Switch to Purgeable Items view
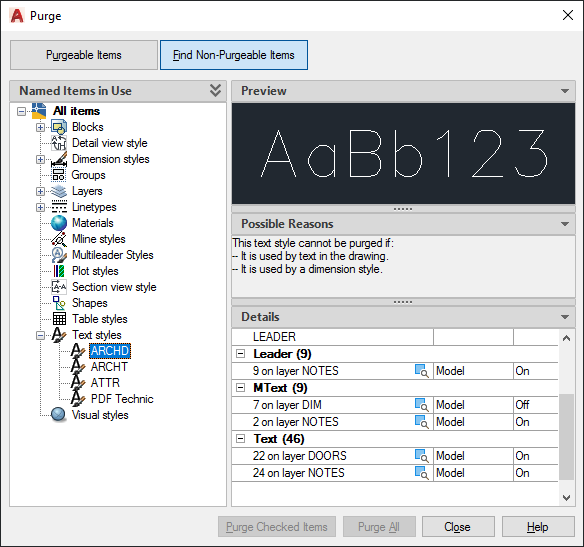584x547 pixels. click(84, 55)
